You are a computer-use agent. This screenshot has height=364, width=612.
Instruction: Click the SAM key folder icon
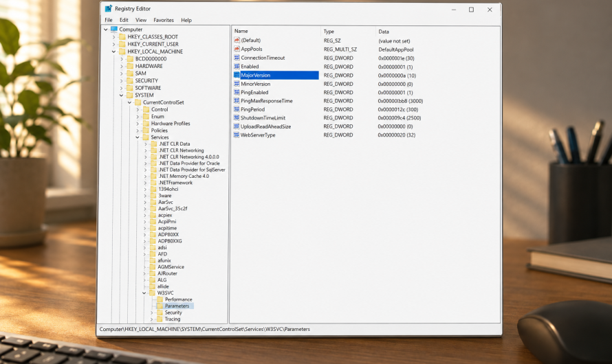pyautogui.click(x=130, y=73)
